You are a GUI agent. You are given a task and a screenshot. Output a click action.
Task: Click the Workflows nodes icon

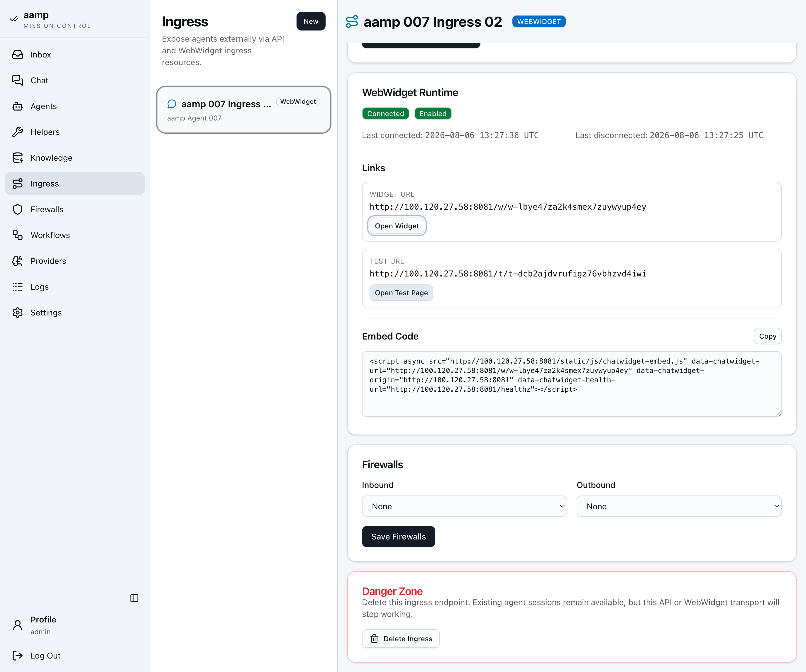pos(18,235)
